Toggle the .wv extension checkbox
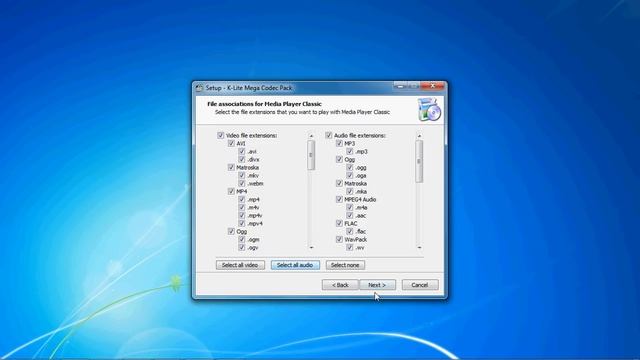 click(350, 247)
